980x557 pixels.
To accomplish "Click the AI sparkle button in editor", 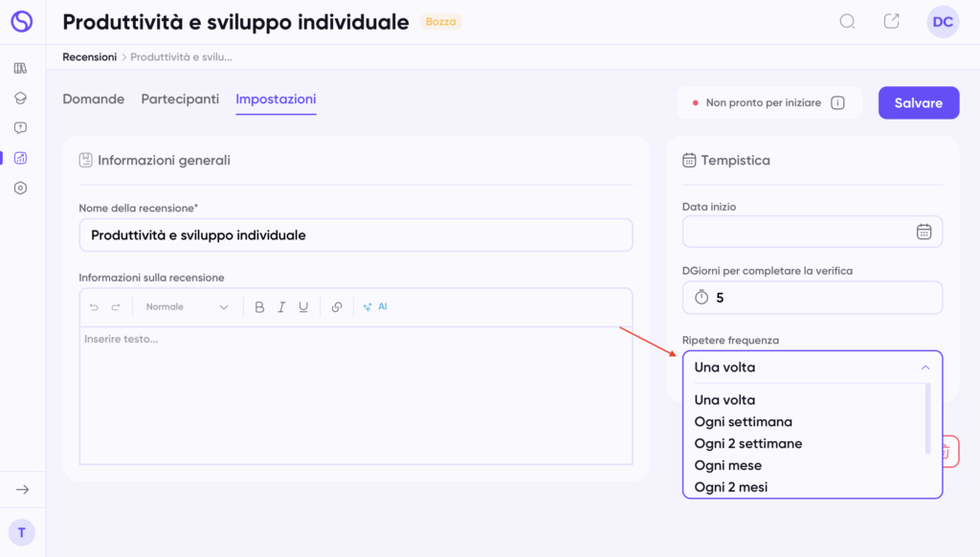I will click(375, 307).
